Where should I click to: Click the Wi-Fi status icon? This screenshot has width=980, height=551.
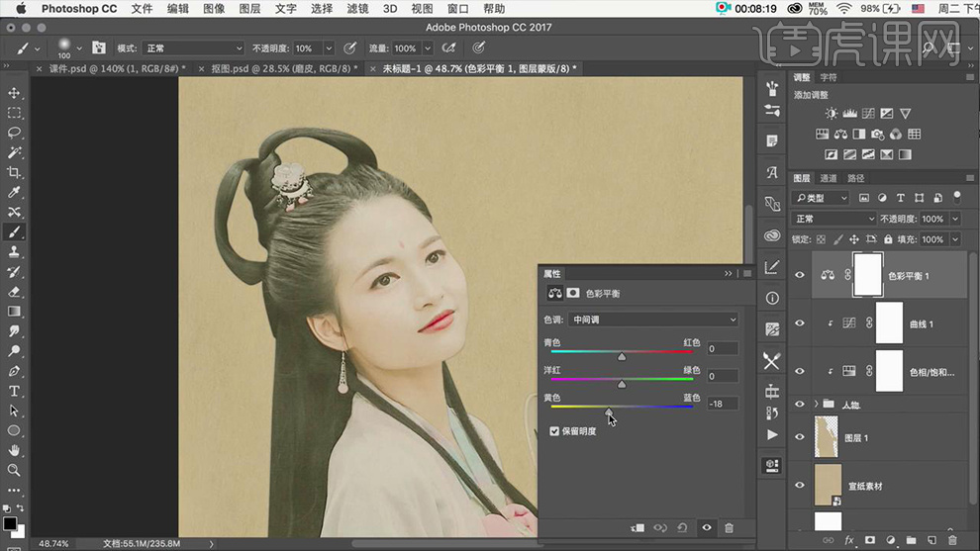pos(843,9)
